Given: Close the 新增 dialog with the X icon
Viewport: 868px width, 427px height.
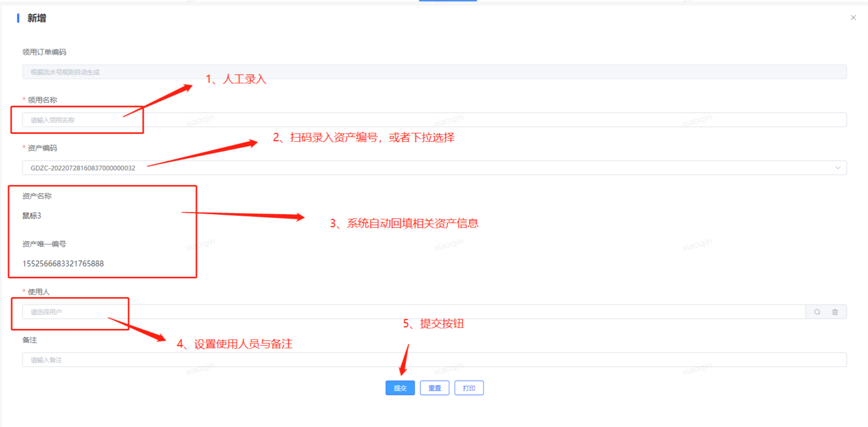Looking at the screenshot, I should coord(853,18).
